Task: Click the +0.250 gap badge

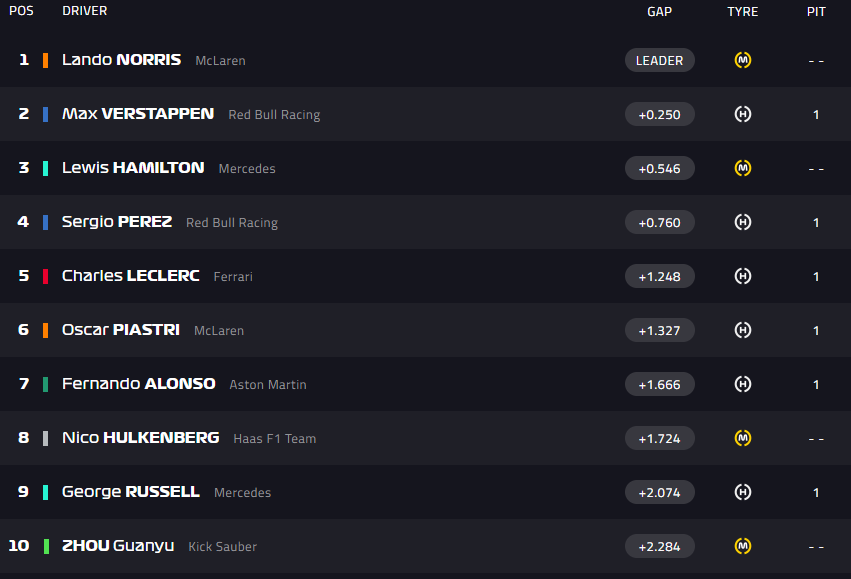Action: pyautogui.click(x=659, y=114)
